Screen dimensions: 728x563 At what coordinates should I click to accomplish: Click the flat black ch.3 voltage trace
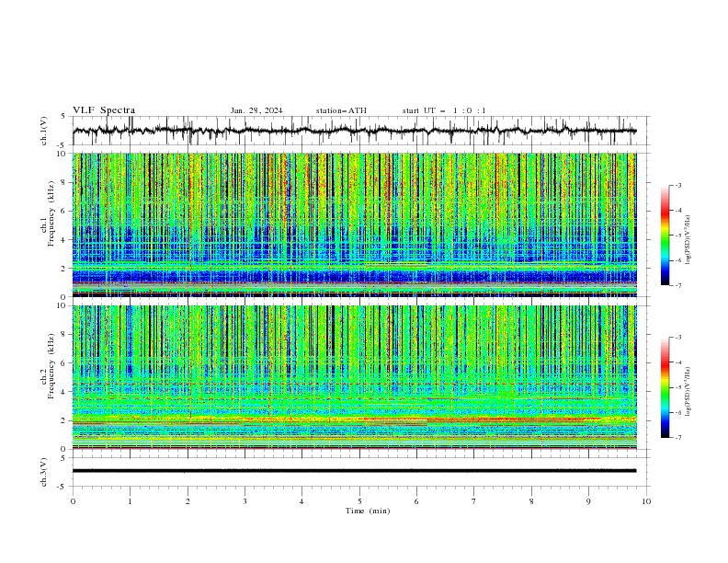[x=354, y=471]
